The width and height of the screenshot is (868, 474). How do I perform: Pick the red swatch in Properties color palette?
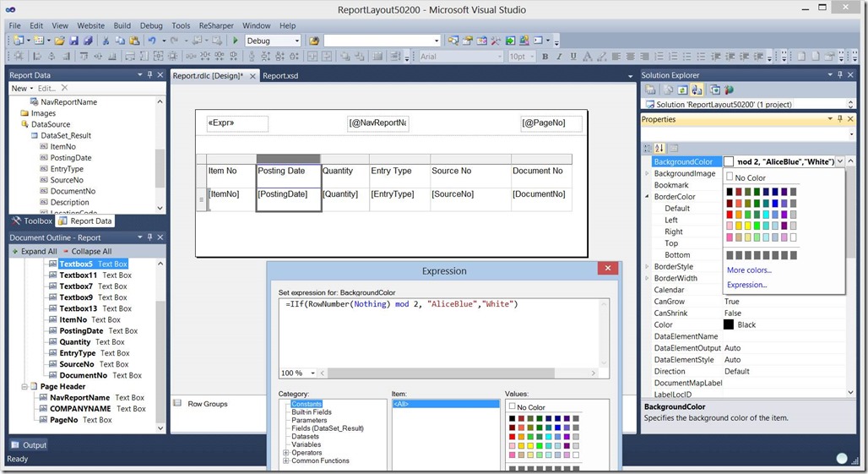[x=730, y=215]
